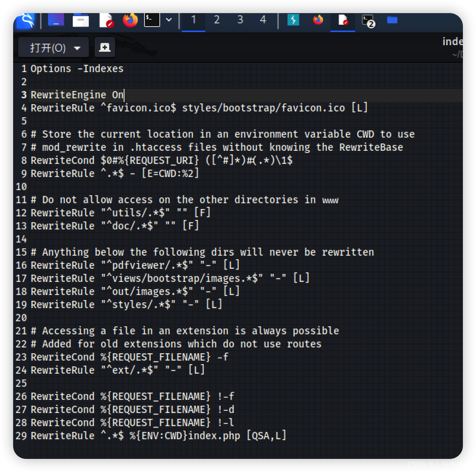Screen dimensions: 476x472
Task: Switch to workspace 3
Action: pyautogui.click(x=240, y=20)
